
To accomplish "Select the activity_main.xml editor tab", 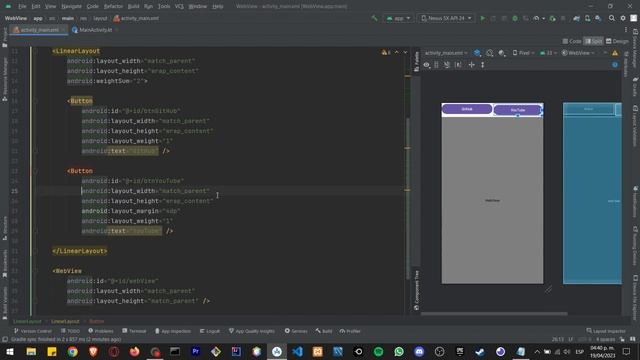I will tap(38, 30).
